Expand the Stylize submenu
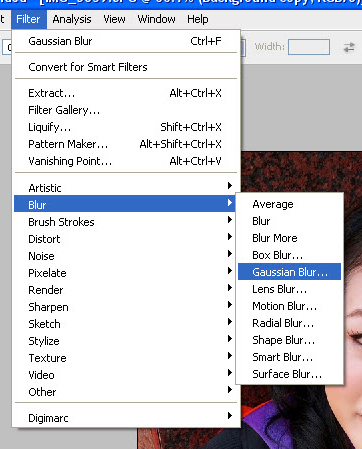This screenshot has width=362, height=449. point(126,341)
